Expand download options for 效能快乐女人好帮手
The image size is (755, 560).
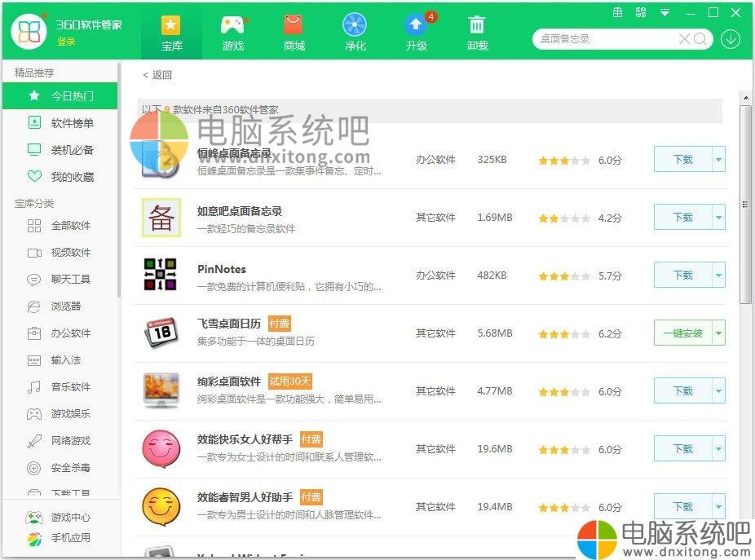(718, 448)
